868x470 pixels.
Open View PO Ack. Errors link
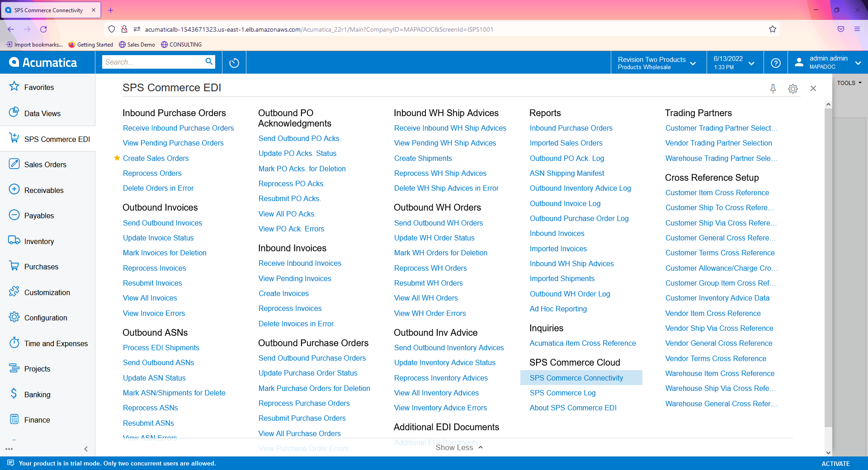tap(291, 229)
